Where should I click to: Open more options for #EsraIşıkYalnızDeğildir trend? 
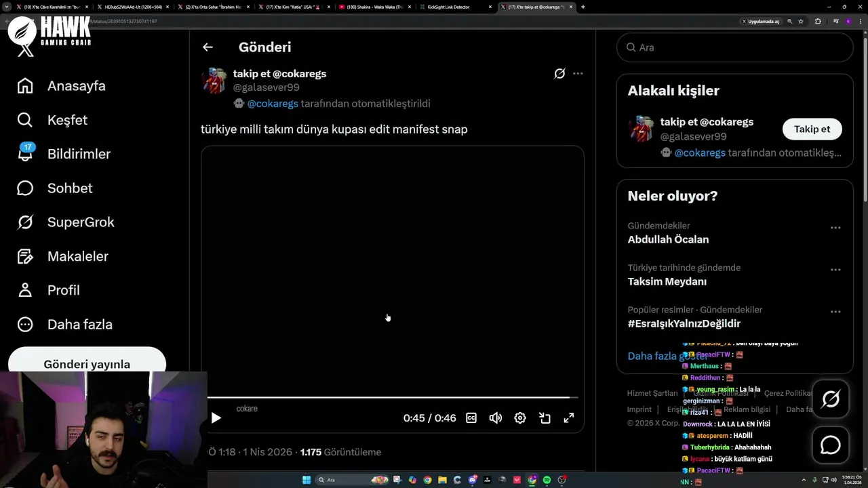click(x=835, y=312)
